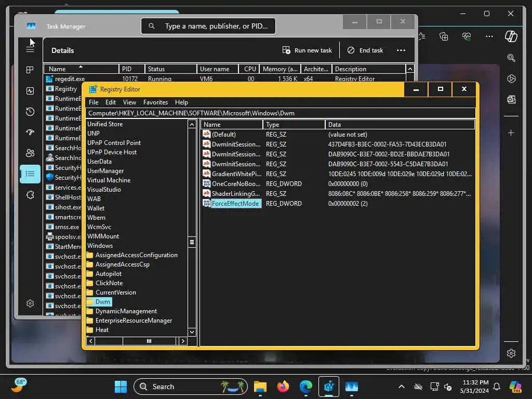The width and height of the screenshot is (532, 399).
Task: Sort Task Manager details by PID column
Action: click(x=131, y=69)
